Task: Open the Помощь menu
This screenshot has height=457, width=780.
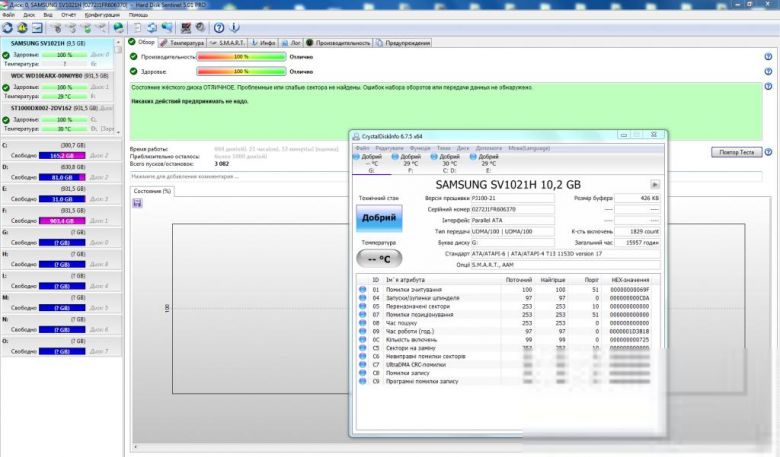Action: click(x=138, y=15)
